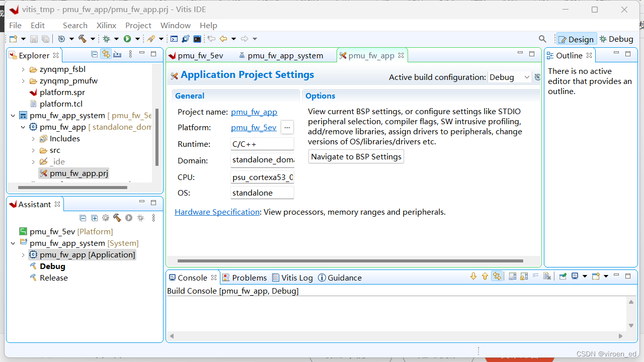The height and width of the screenshot is (362, 644).
Task: Collapse the pmu_fw_app_system tree node
Action: [x=13, y=115]
